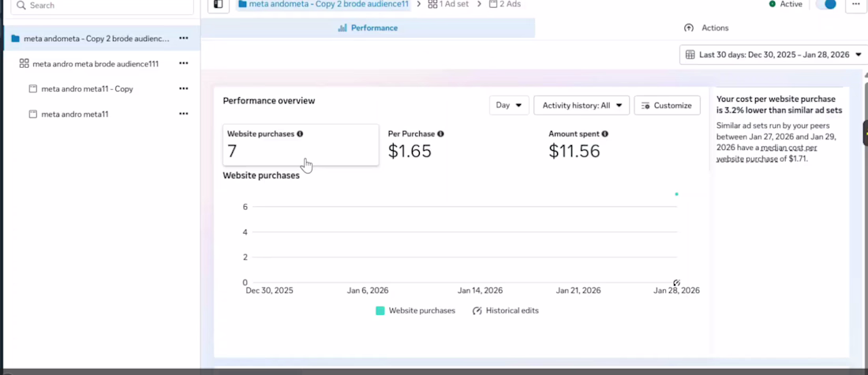Toggle the campaign Active switch
The height and width of the screenshot is (375, 868).
click(x=826, y=5)
